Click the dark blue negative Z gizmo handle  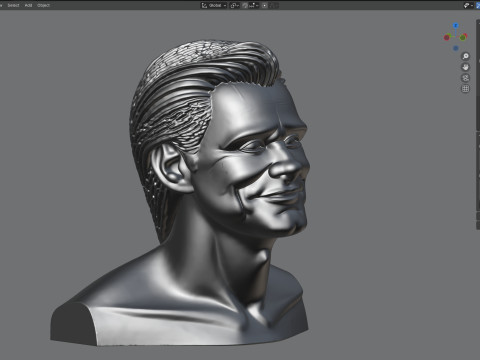pos(456,48)
